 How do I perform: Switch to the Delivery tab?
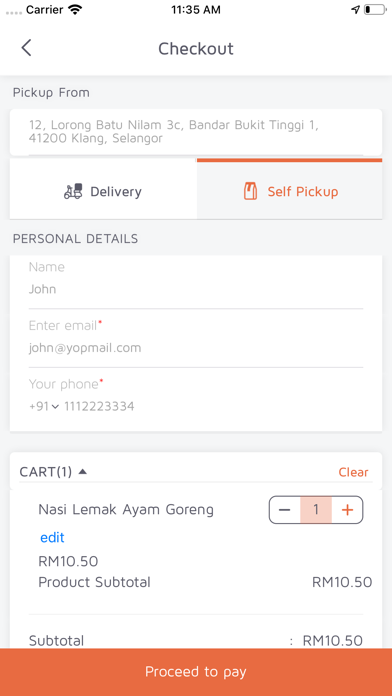103,191
